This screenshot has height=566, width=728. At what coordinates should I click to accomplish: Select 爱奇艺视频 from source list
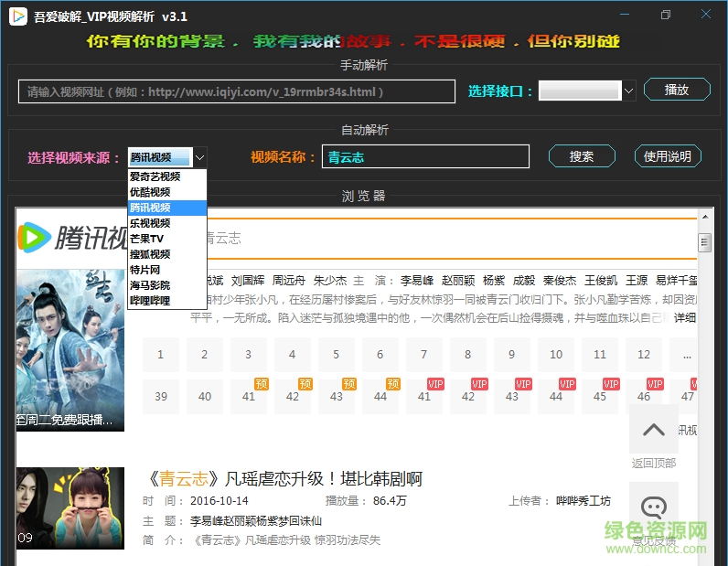coord(167,176)
